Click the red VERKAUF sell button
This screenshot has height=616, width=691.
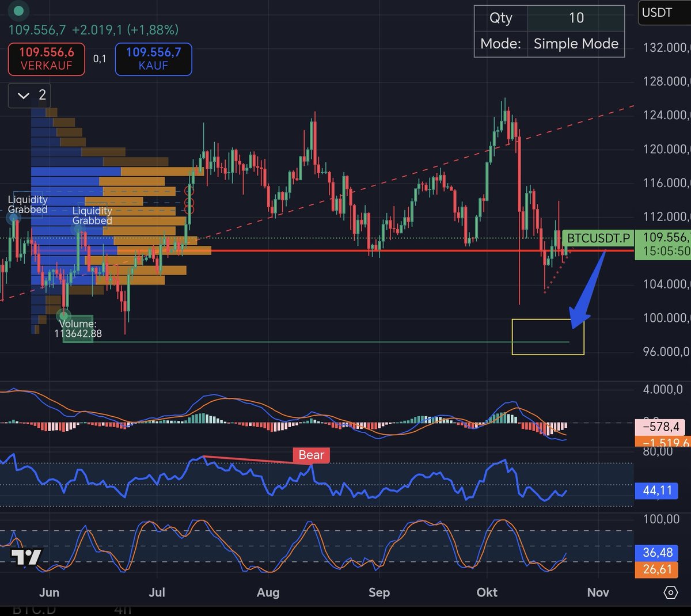pyautogui.click(x=46, y=59)
